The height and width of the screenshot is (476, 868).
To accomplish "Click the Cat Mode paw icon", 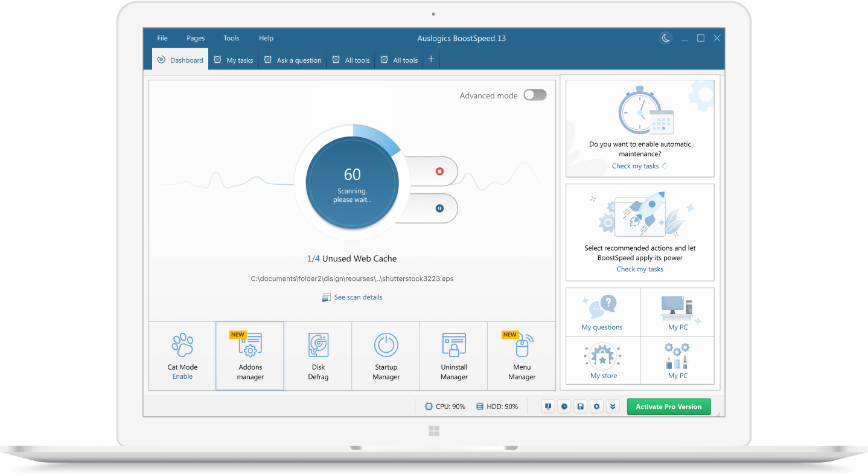I will tap(182, 345).
